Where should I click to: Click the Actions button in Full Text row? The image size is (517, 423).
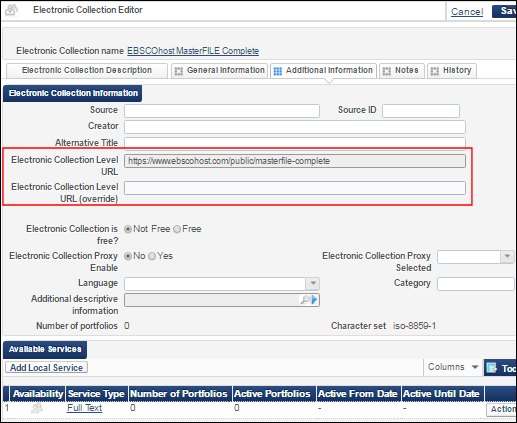[x=502, y=409]
